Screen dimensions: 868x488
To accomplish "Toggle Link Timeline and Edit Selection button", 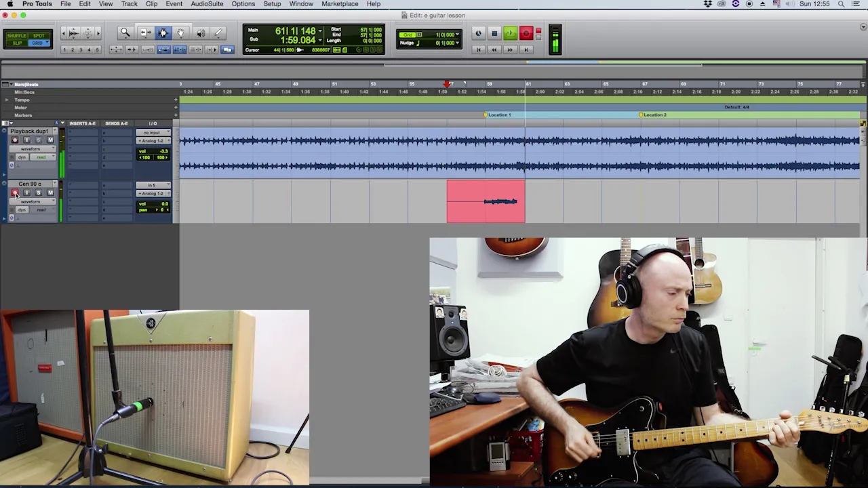I will [180, 49].
